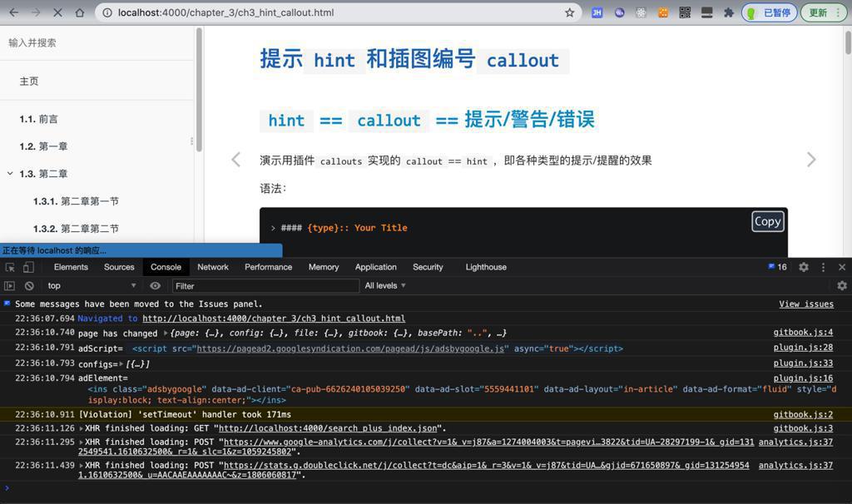Viewport: 852px width, 504px height.
Task: Open the Security tab
Action: click(x=428, y=267)
